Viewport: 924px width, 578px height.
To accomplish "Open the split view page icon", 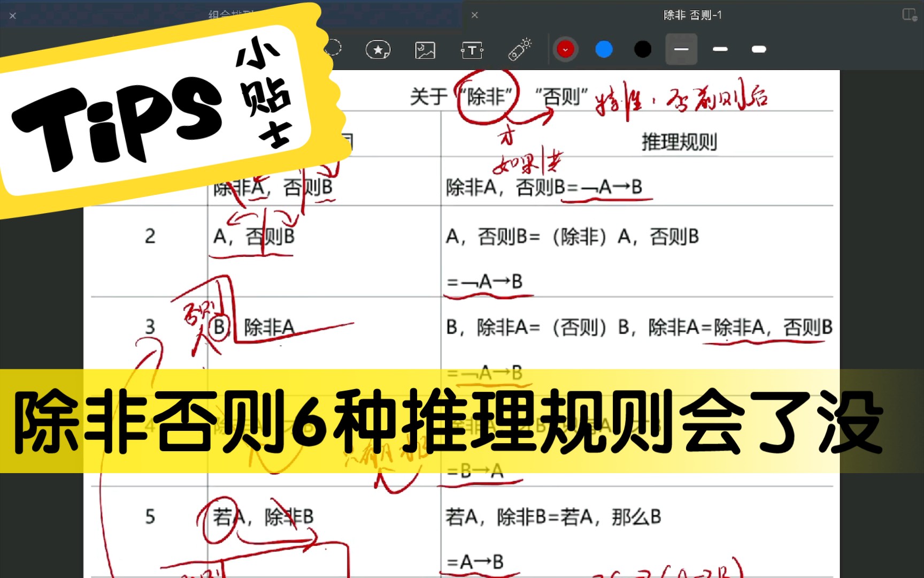I will tap(910, 14).
